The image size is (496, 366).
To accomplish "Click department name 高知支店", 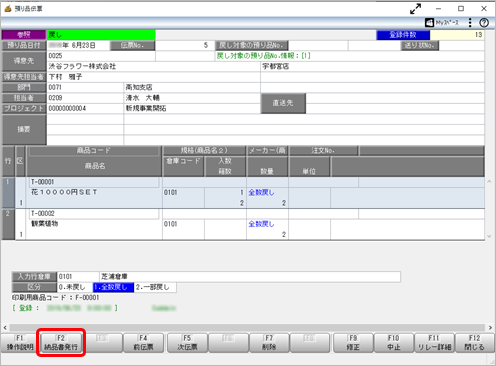I will tap(139, 87).
